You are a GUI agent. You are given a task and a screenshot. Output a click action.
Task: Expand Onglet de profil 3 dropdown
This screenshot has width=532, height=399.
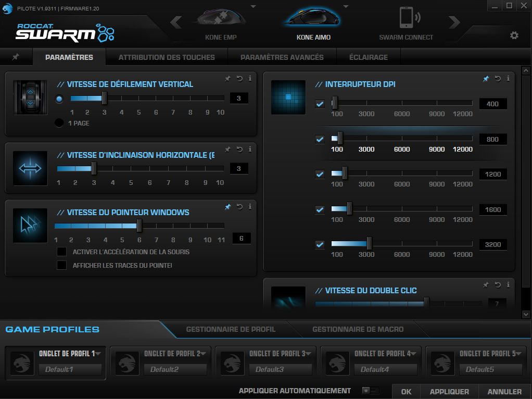(x=308, y=354)
